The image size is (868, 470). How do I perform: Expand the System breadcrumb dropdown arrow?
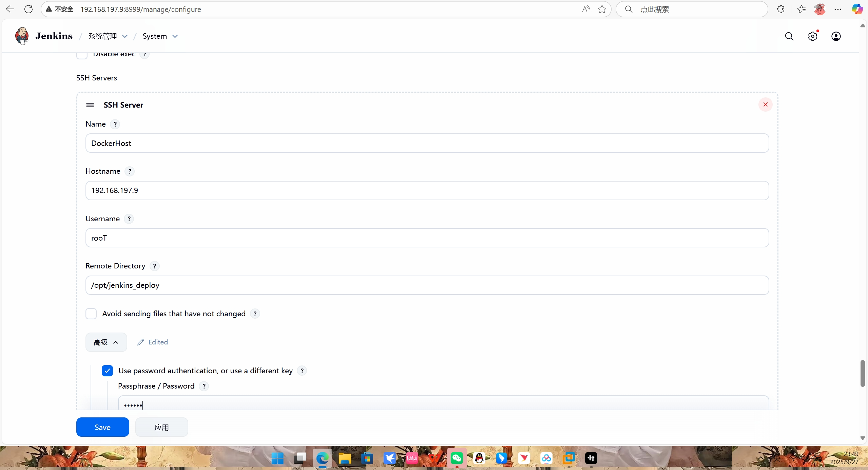[175, 36]
